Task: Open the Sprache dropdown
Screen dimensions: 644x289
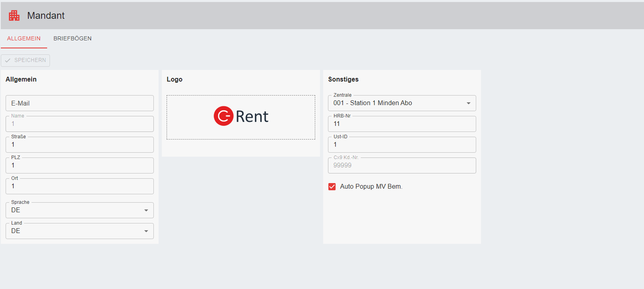Action: pyautogui.click(x=80, y=210)
